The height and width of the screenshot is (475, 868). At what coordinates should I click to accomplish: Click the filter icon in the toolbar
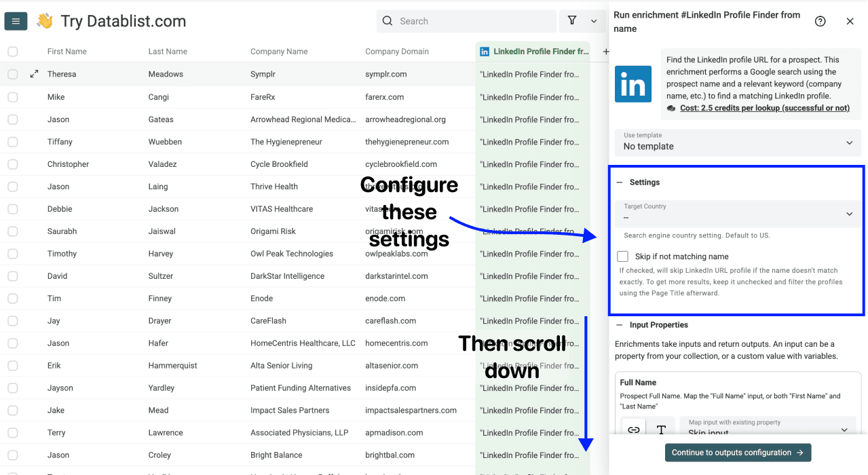click(572, 21)
